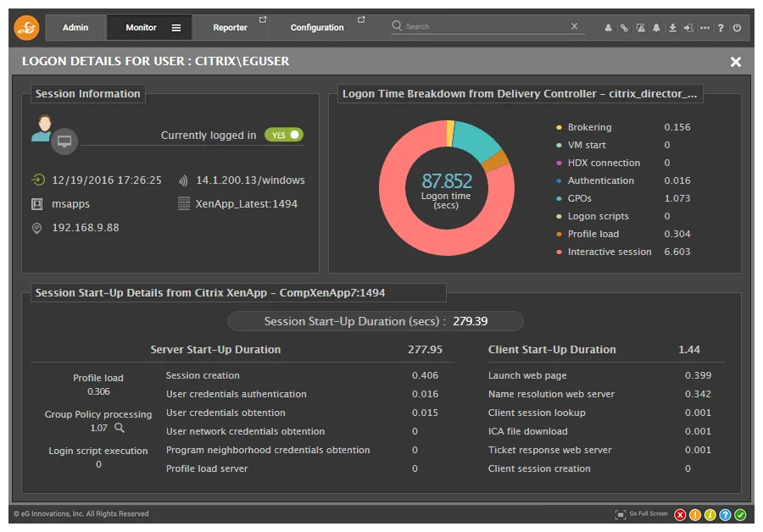The width and height of the screenshot is (763, 532).
Task: Click the 'User credentials authentication' row label
Action: [236, 394]
